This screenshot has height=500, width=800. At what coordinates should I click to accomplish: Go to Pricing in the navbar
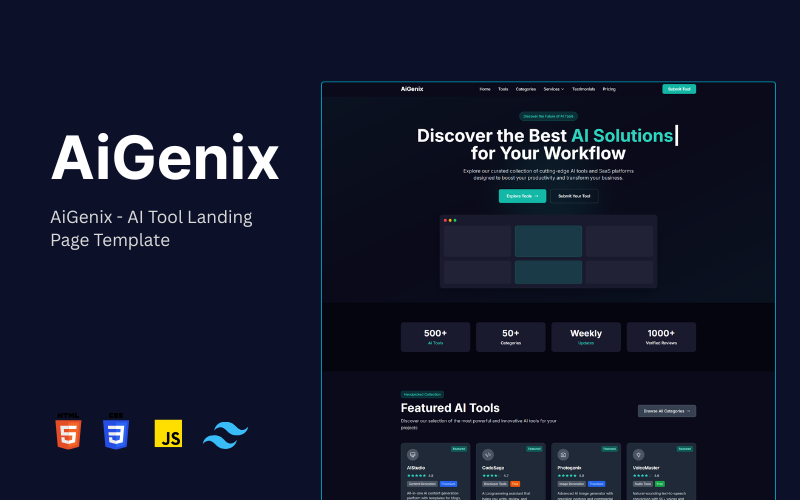coord(609,89)
